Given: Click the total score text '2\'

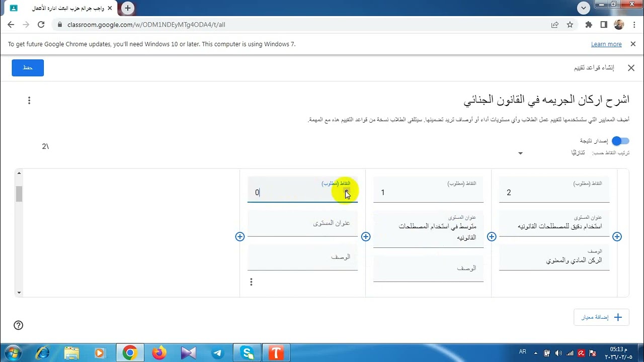Looking at the screenshot, I should 45,146.
